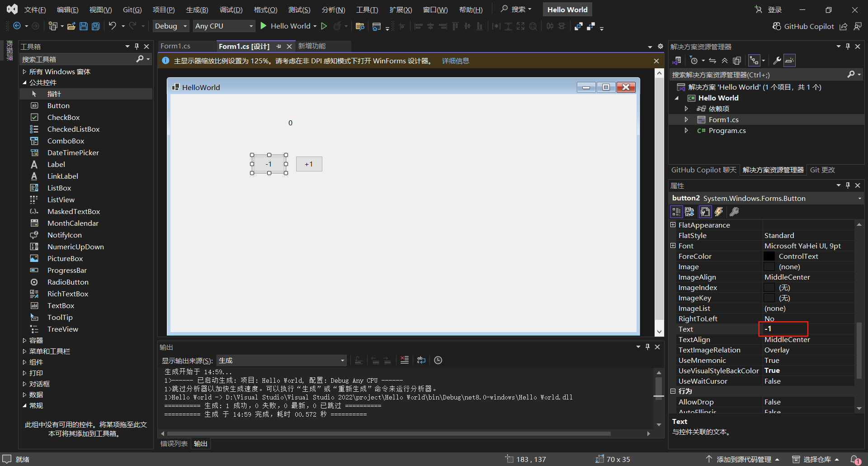868x466 pixels.
Task: Open the find in files folder icon
Action: 360,26
